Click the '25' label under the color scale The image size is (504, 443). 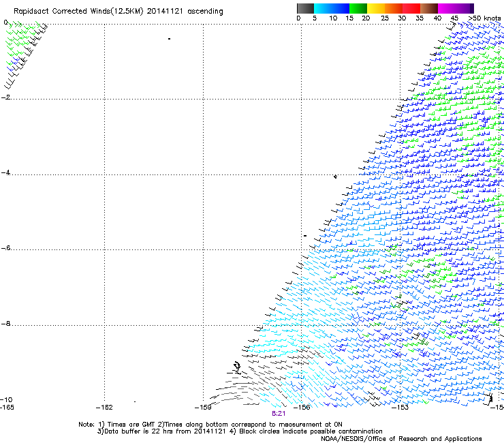point(385,18)
